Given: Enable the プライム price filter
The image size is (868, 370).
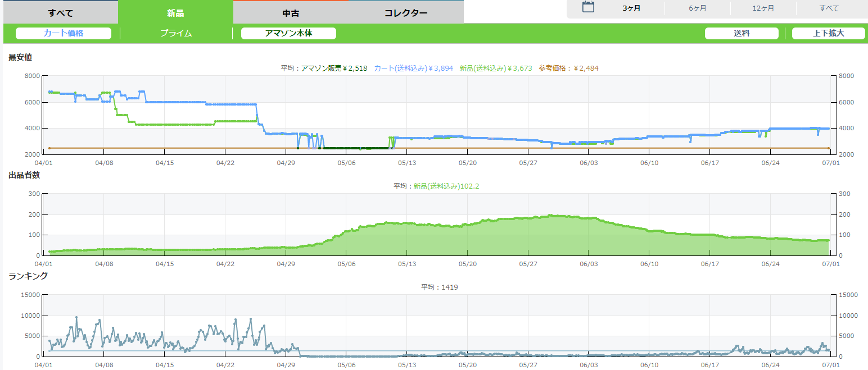Looking at the screenshot, I should 176,33.
